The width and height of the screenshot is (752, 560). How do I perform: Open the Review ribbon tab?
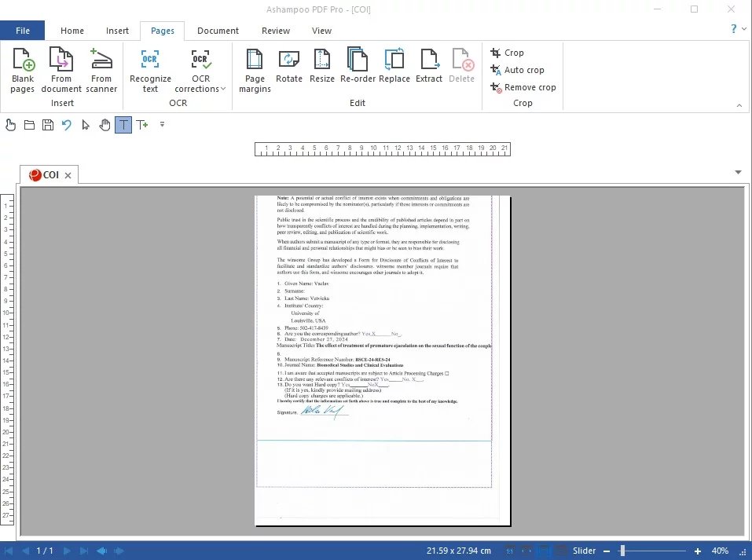[275, 31]
